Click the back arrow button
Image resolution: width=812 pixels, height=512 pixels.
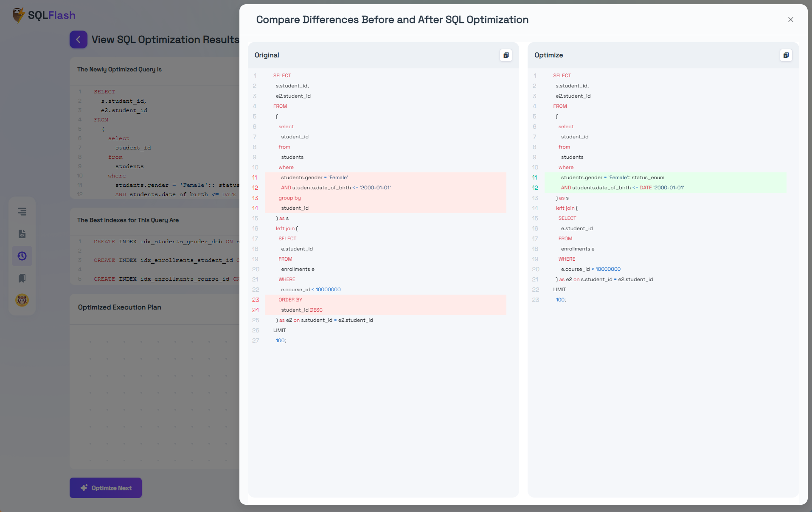(79, 39)
